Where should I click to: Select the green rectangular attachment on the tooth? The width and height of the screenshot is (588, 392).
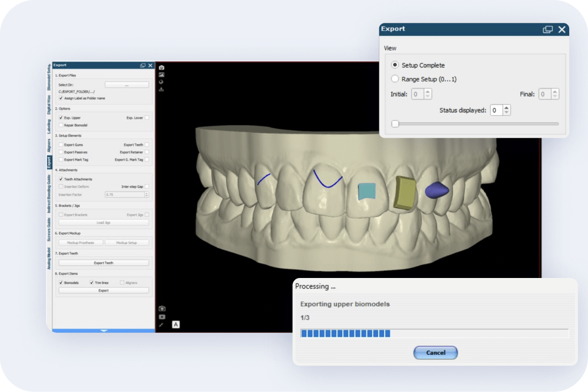(x=405, y=192)
